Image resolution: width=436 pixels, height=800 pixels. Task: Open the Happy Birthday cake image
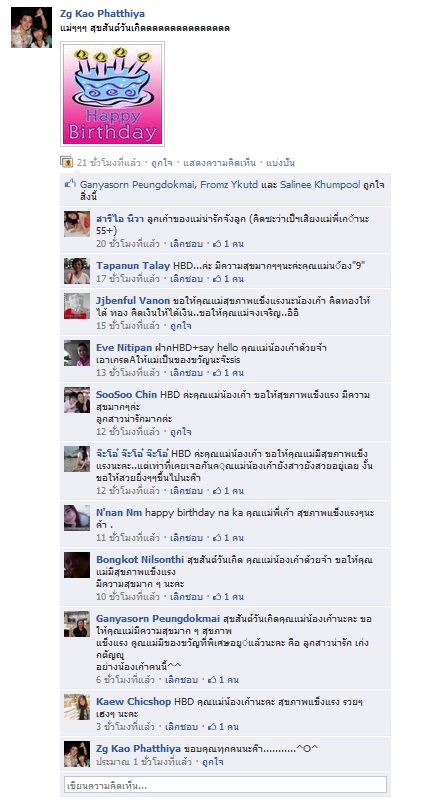pos(112,94)
